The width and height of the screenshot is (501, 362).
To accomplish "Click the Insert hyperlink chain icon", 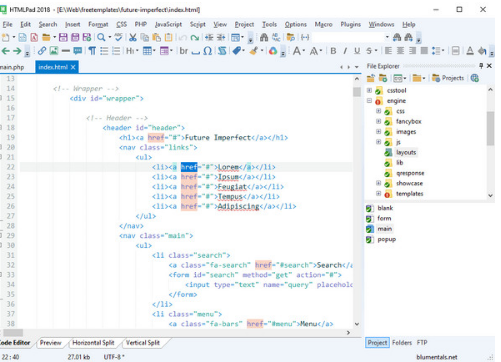I will [x=42, y=51].
